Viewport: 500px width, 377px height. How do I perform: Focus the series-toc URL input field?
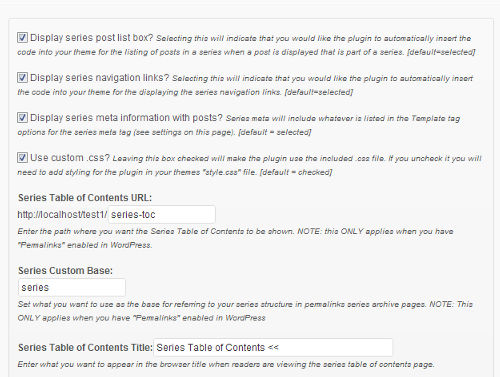pos(162,214)
